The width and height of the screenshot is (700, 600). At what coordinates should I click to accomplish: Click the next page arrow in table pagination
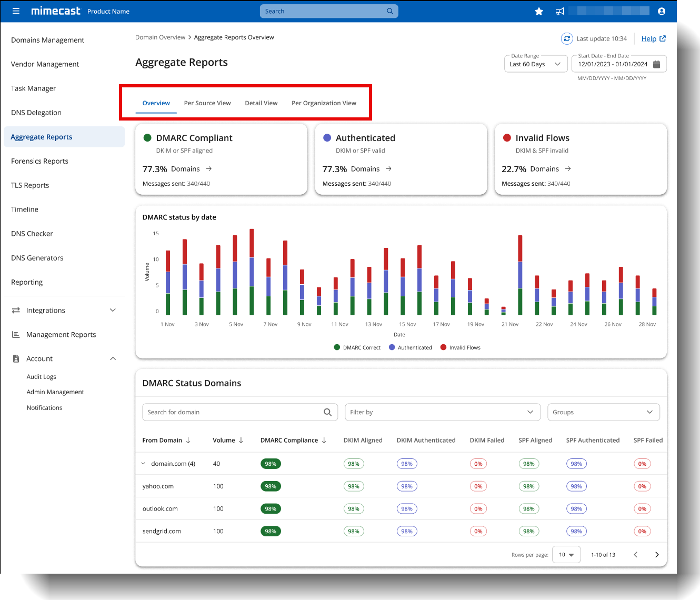(x=656, y=554)
